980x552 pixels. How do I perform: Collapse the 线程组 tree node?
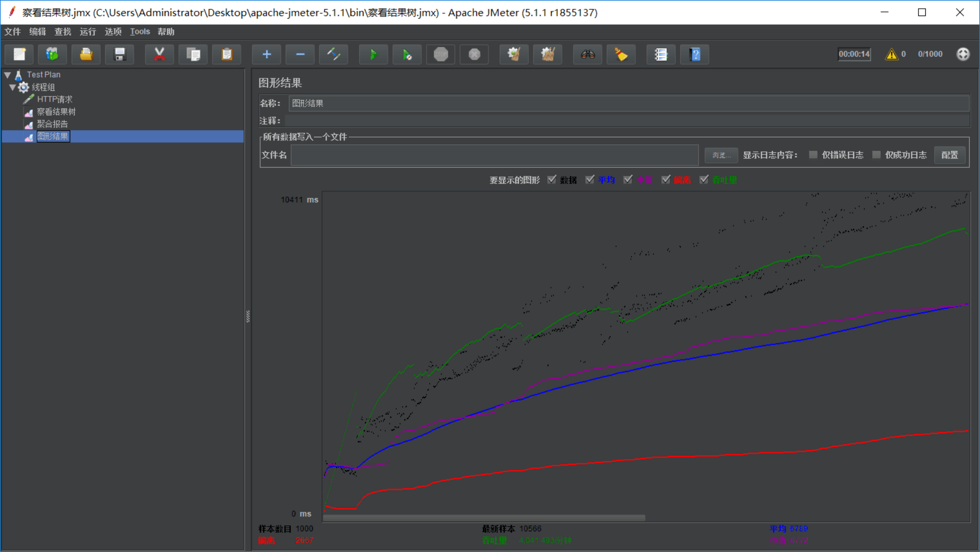coord(12,87)
